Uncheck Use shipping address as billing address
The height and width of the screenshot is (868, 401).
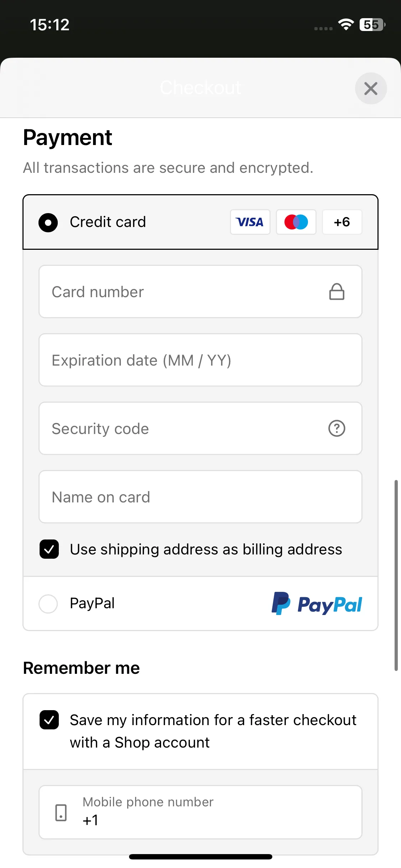coord(49,549)
